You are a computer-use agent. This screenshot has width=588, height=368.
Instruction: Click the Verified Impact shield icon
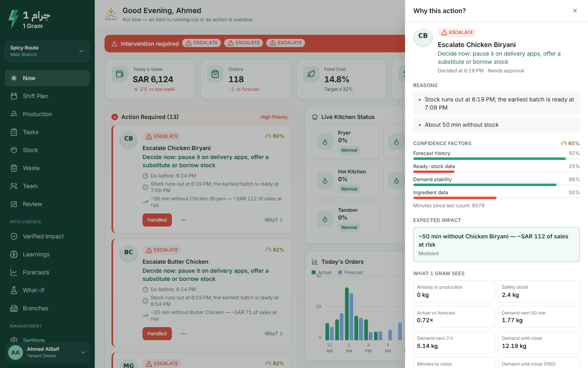click(x=14, y=236)
